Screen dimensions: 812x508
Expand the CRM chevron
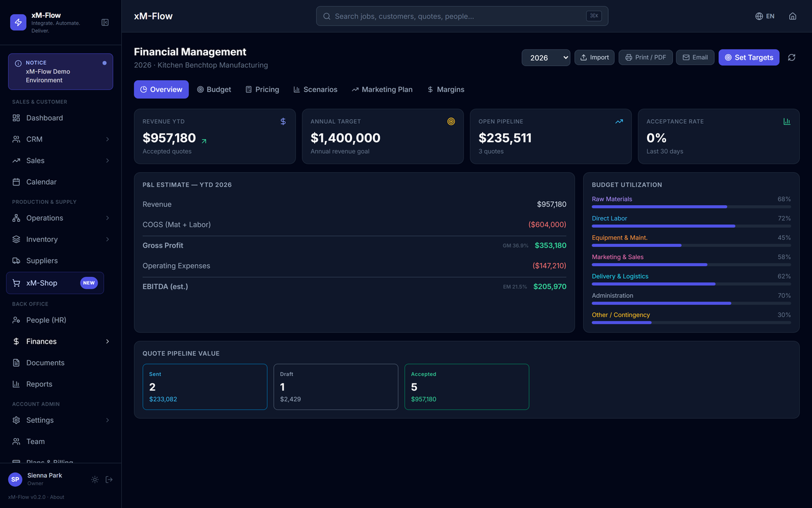(107, 139)
